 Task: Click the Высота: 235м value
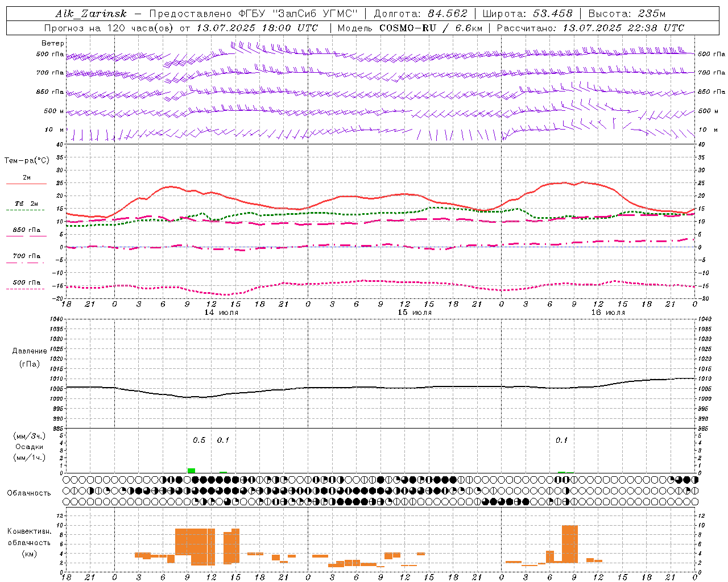click(x=627, y=14)
